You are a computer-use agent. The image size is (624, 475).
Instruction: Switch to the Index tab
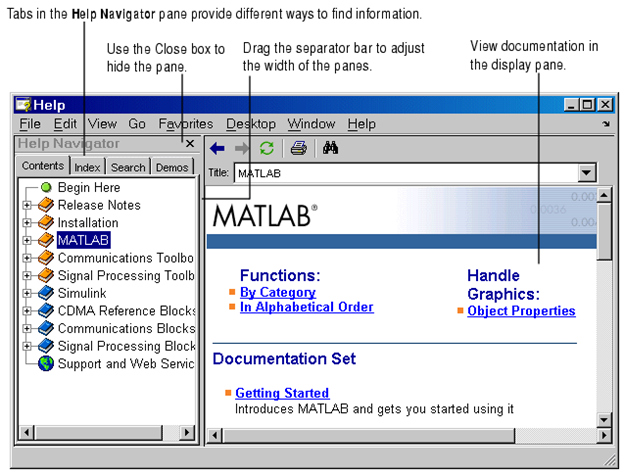[x=88, y=167]
